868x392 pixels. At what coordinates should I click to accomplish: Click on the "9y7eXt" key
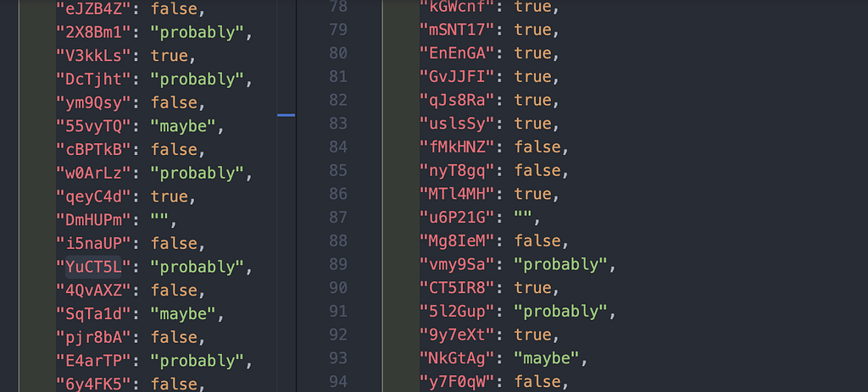[x=457, y=335]
